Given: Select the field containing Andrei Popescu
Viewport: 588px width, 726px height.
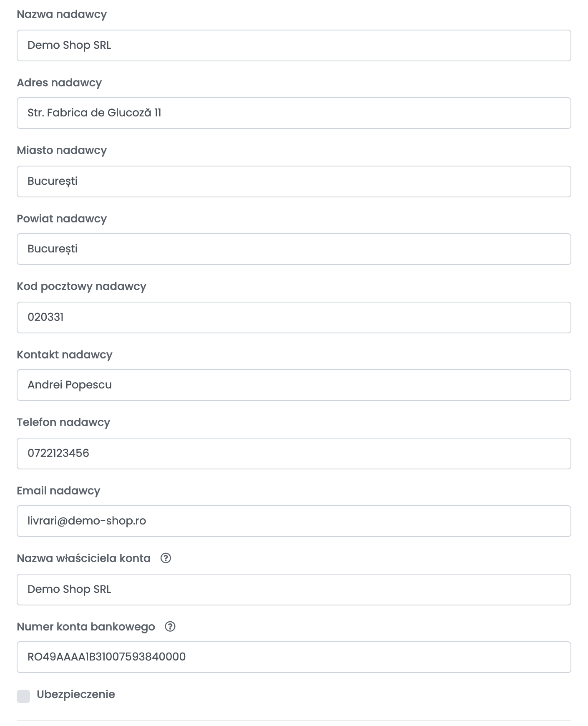Looking at the screenshot, I should (x=294, y=385).
